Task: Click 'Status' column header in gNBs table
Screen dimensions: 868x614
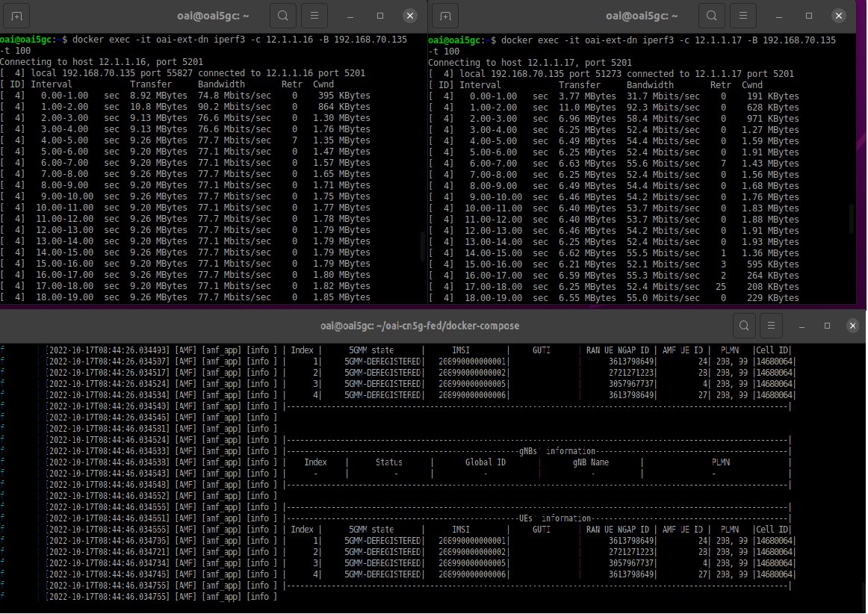Action: click(389, 462)
